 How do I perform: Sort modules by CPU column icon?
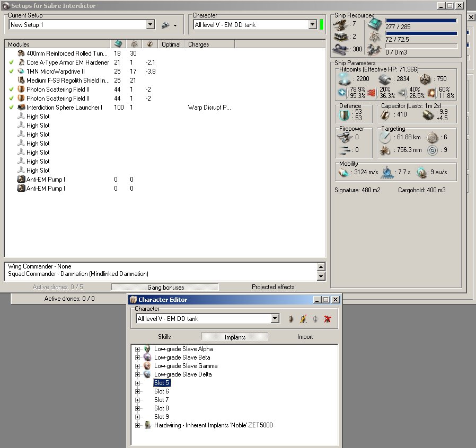pos(118,44)
